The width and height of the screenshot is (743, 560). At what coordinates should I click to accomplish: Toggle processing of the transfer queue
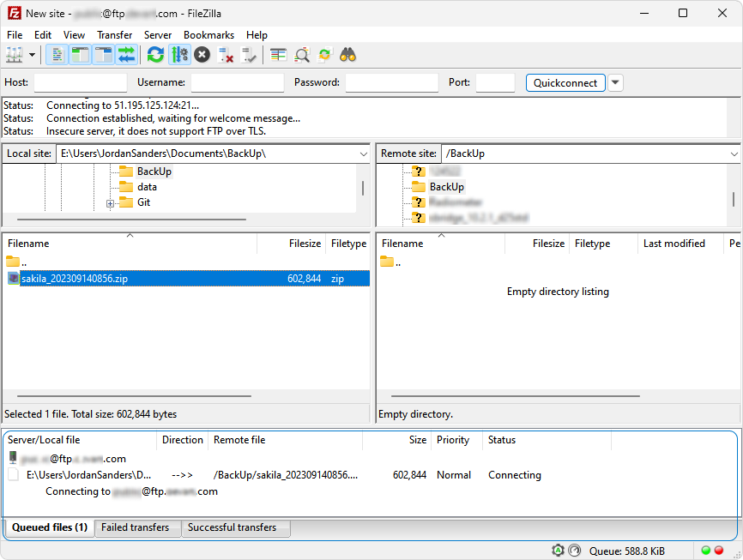(x=179, y=56)
